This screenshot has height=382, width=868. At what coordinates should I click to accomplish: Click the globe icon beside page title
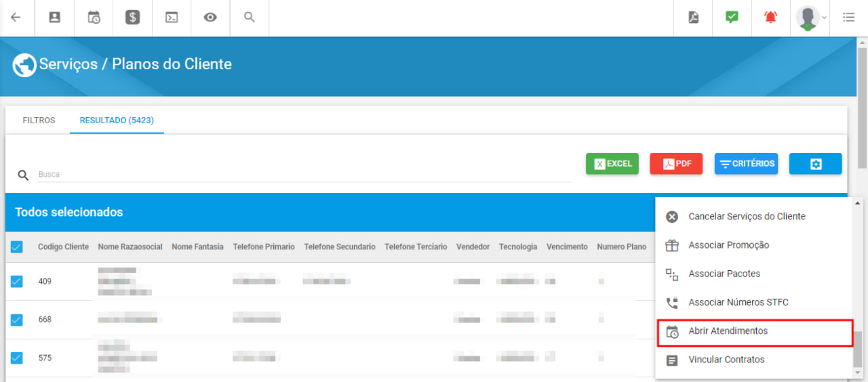[24, 65]
